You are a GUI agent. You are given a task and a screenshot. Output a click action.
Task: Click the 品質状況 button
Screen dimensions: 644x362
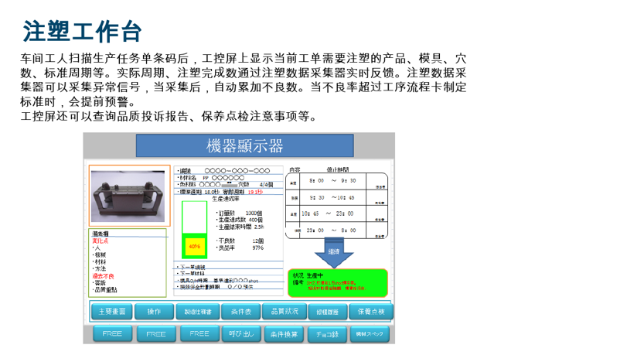pos(283,311)
